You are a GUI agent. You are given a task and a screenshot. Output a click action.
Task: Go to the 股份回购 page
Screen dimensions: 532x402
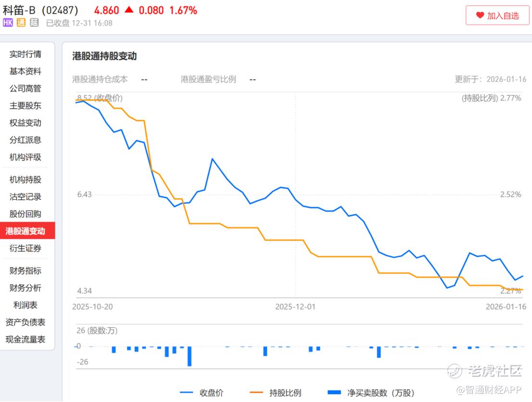[25, 214]
